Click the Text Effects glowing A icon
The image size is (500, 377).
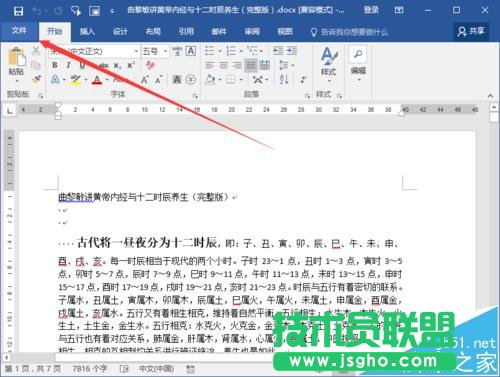[x=55, y=80]
